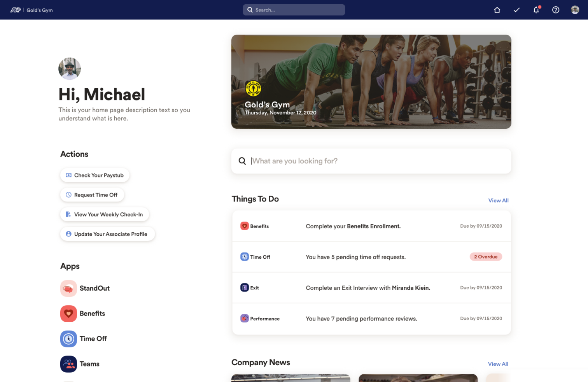The height and width of the screenshot is (382, 588).
Task: Open the checkmark tasks icon
Action: pos(516,10)
